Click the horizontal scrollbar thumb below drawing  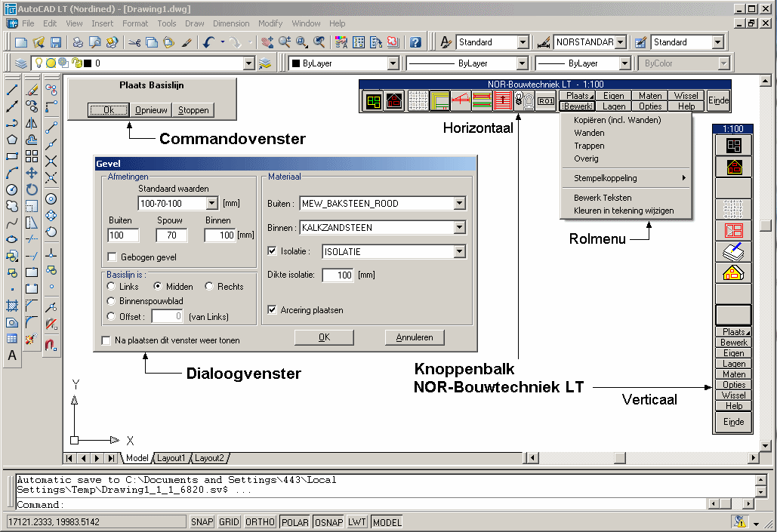click(x=620, y=458)
